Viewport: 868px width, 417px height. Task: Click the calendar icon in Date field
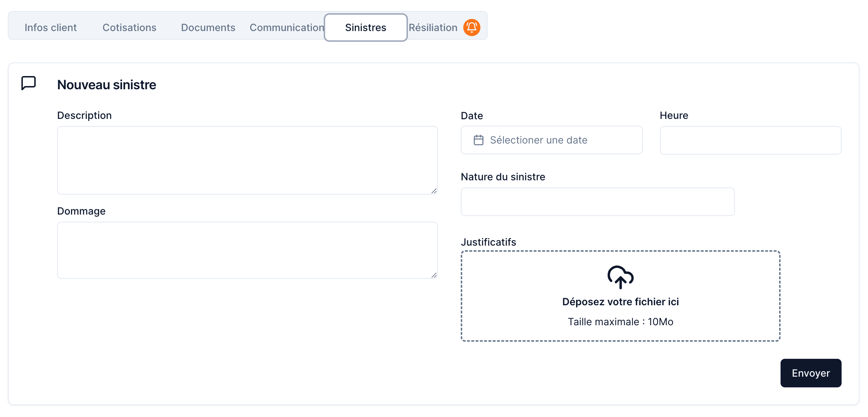pyautogui.click(x=478, y=140)
